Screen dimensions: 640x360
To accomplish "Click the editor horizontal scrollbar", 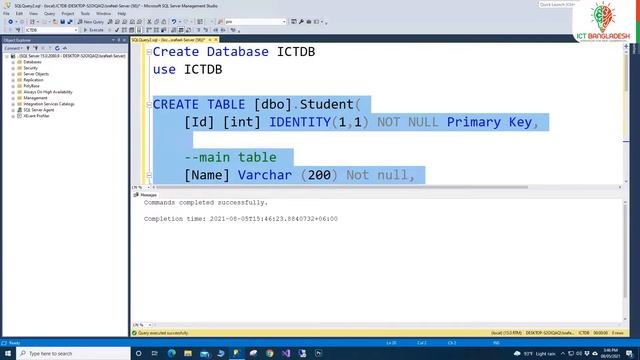I will coord(342,187).
